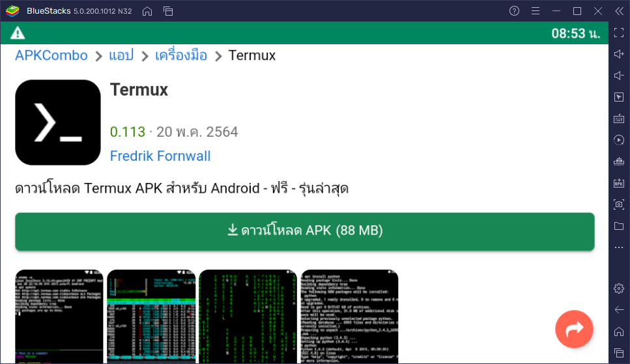Open multi-instance windows icon in title bar
The width and height of the screenshot is (630, 364).
tap(168, 11)
